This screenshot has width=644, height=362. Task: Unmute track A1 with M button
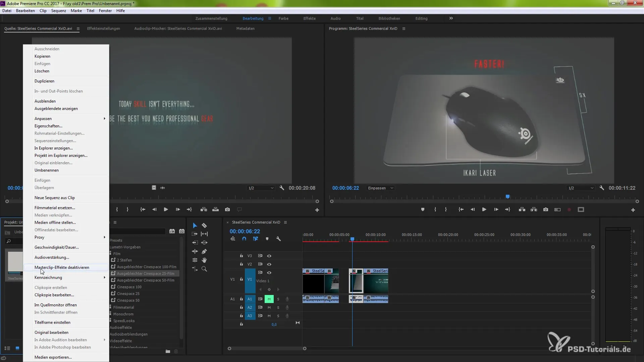(x=269, y=299)
